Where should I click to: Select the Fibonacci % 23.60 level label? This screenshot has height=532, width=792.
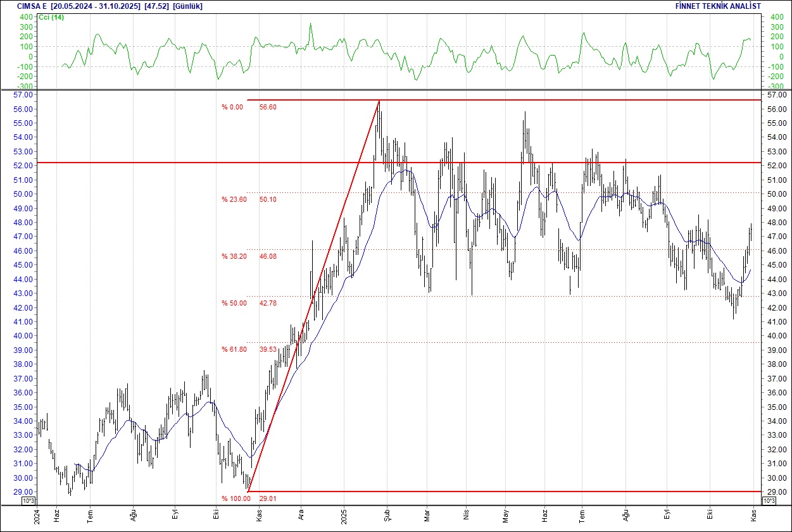(232, 200)
